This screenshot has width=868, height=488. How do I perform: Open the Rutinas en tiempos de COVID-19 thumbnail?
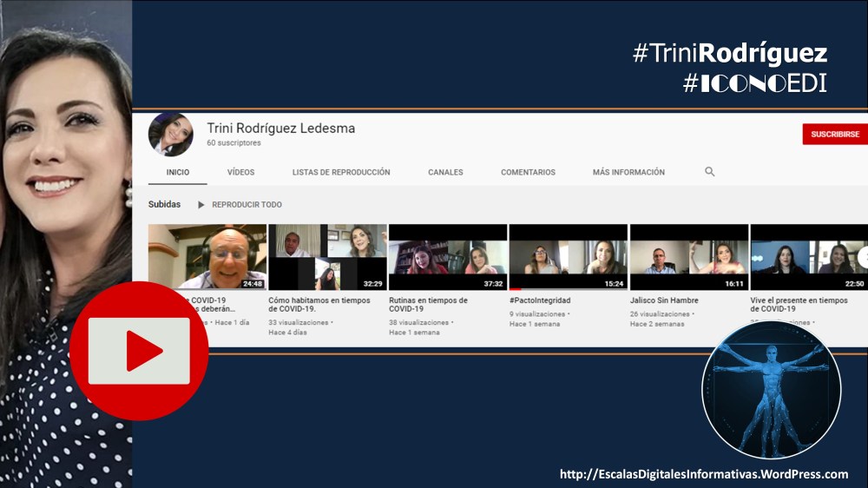pyautogui.click(x=448, y=257)
